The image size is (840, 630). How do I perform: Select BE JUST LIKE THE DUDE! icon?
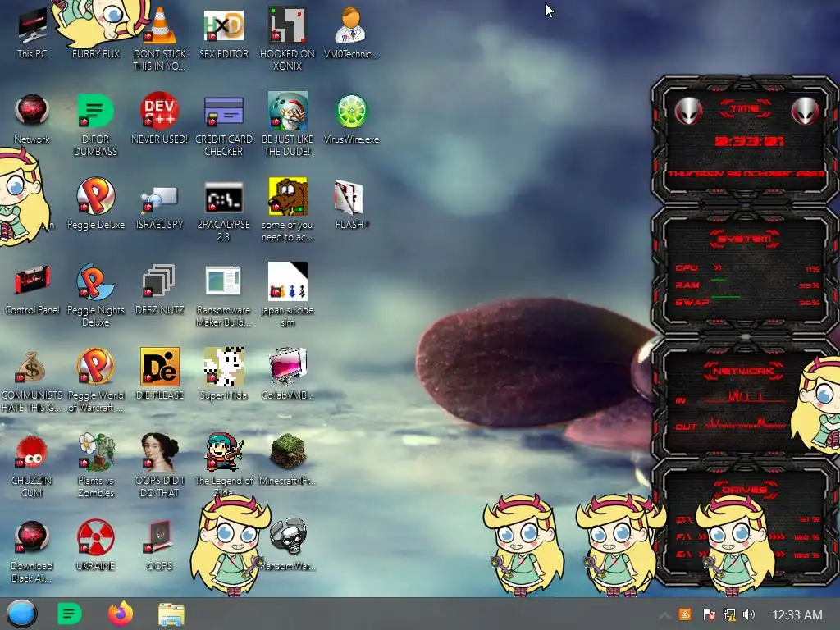tap(287, 125)
